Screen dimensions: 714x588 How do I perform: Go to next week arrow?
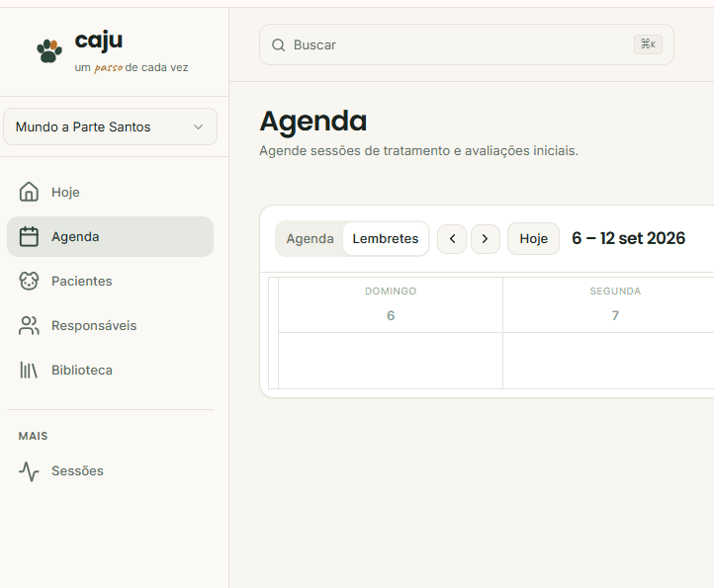[x=486, y=238]
